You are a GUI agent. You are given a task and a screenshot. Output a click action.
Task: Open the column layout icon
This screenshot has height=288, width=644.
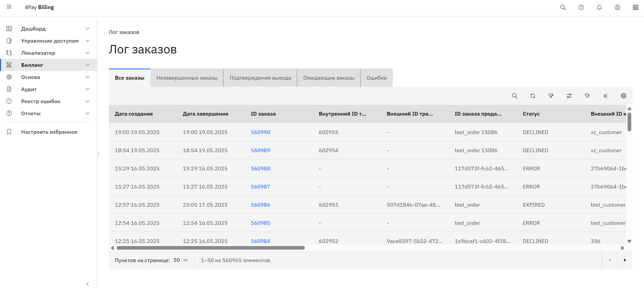tap(605, 96)
